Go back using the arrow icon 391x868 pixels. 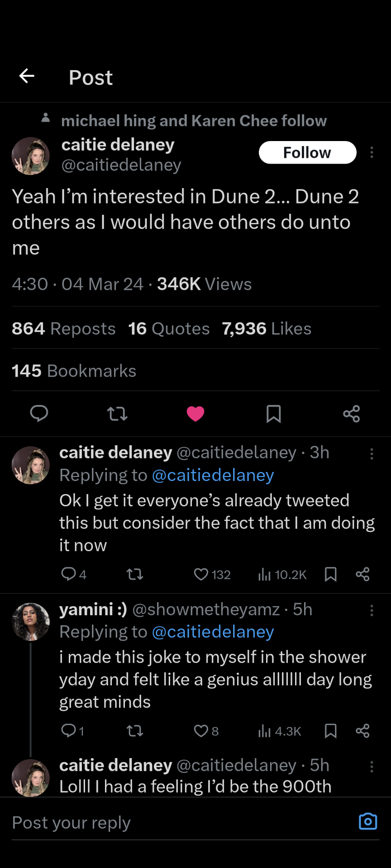point(27,76)
